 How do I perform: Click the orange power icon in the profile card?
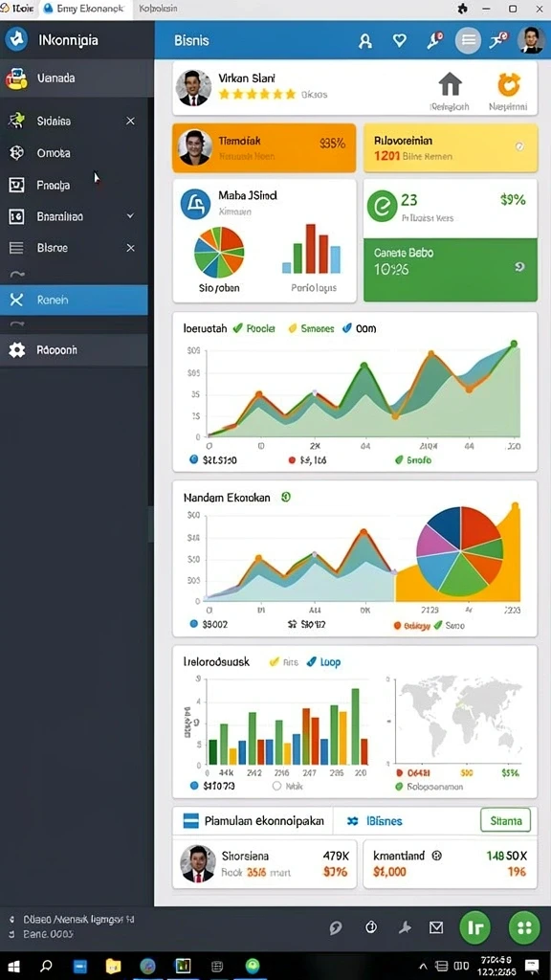509,84
